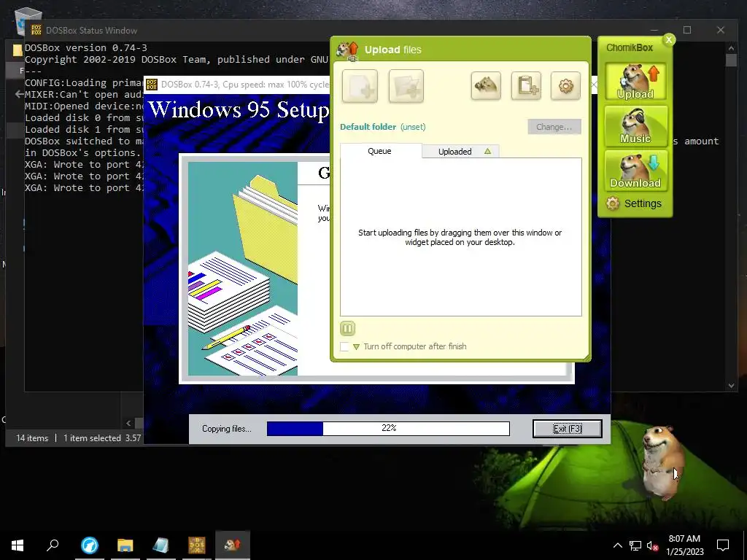The image size is (747, 560).
Task: Click the network tray icon
Action: (x=635, y=545)
